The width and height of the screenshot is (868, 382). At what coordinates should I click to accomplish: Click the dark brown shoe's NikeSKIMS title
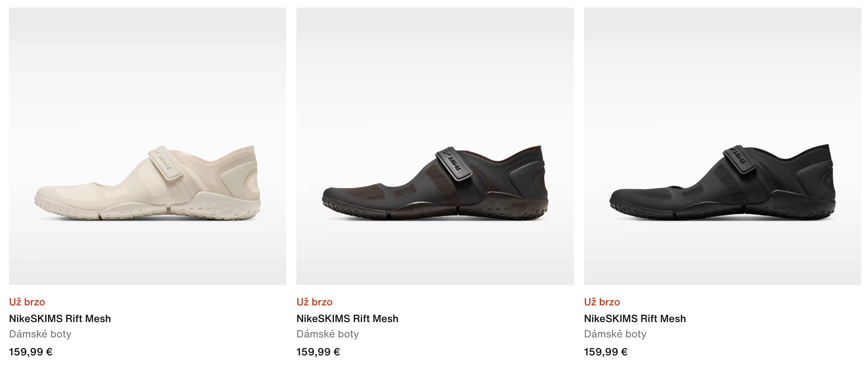click(347, 318)
